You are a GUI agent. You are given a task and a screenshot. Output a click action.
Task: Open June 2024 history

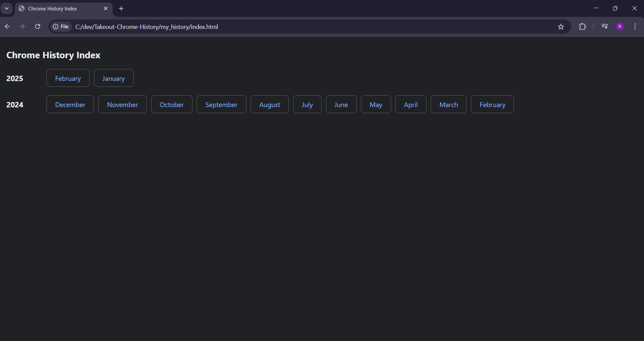(x=341, y=104)
